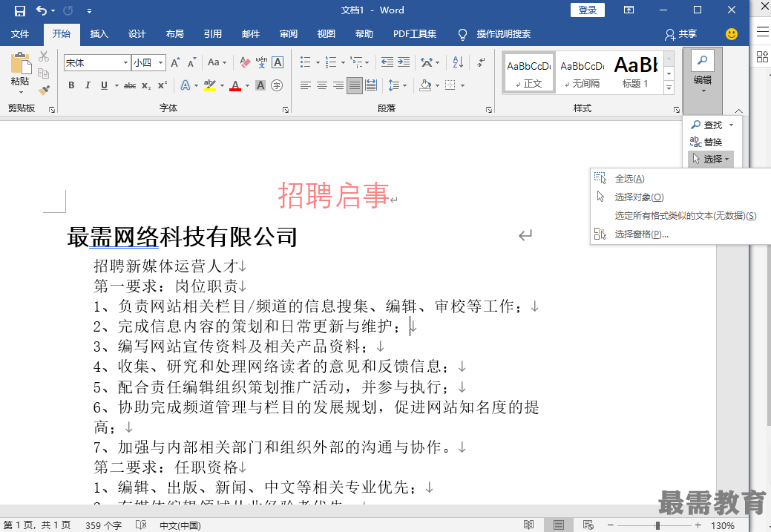Activate the Format Painter brush
The height and width of the screenshot is (532, 771).
pyautogui.click(x=44, y=91)
